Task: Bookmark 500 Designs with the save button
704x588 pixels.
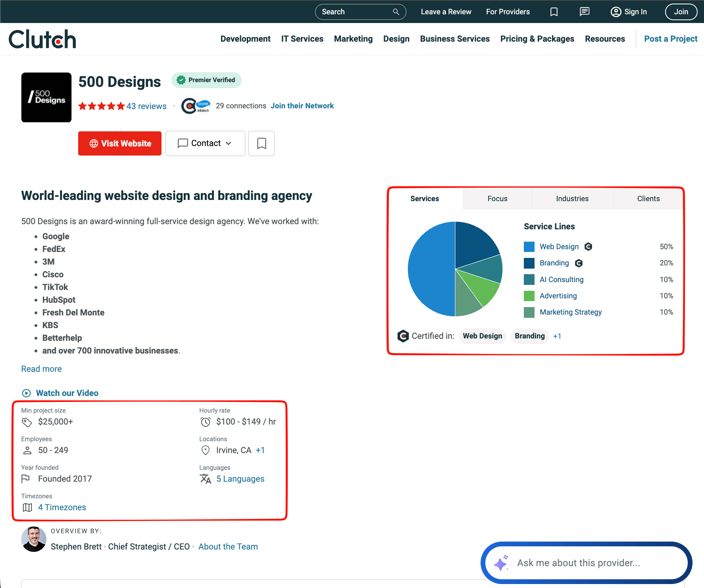Action: point(262,143)
